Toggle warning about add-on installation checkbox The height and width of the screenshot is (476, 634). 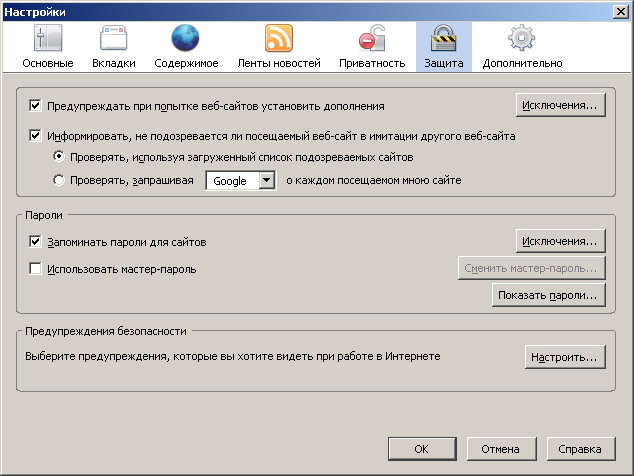35,106
